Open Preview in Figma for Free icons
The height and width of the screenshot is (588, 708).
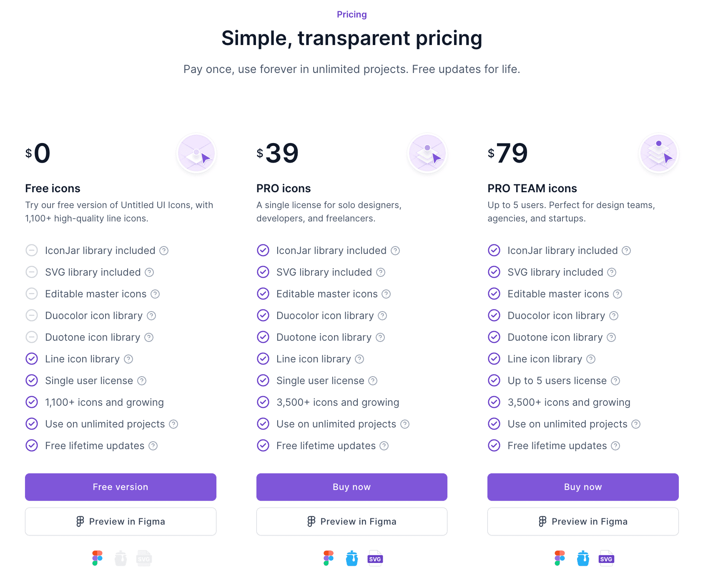click(121, 521)
